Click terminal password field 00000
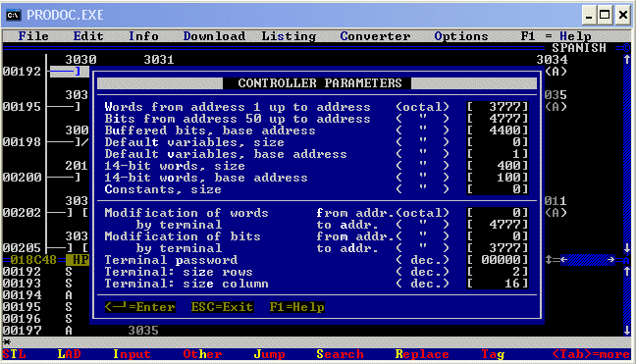Image resolution: width=636 pixels, height=364 pixels. [498, 259]
